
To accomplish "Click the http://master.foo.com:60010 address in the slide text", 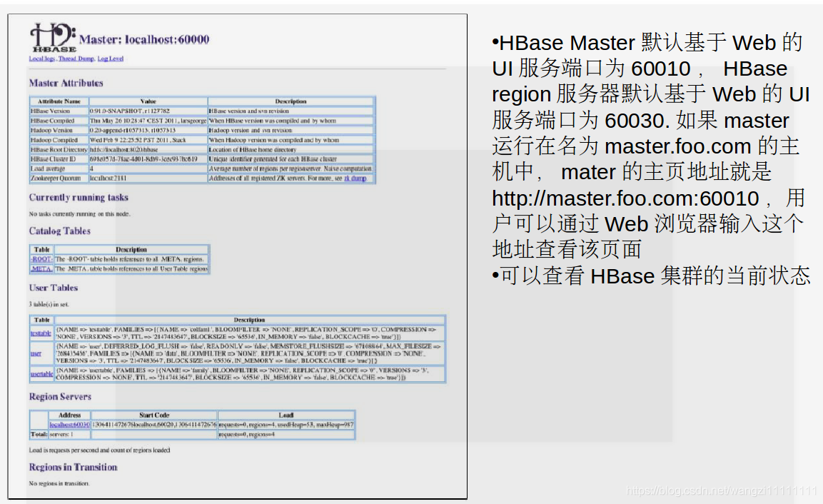I will click(626, 198).
